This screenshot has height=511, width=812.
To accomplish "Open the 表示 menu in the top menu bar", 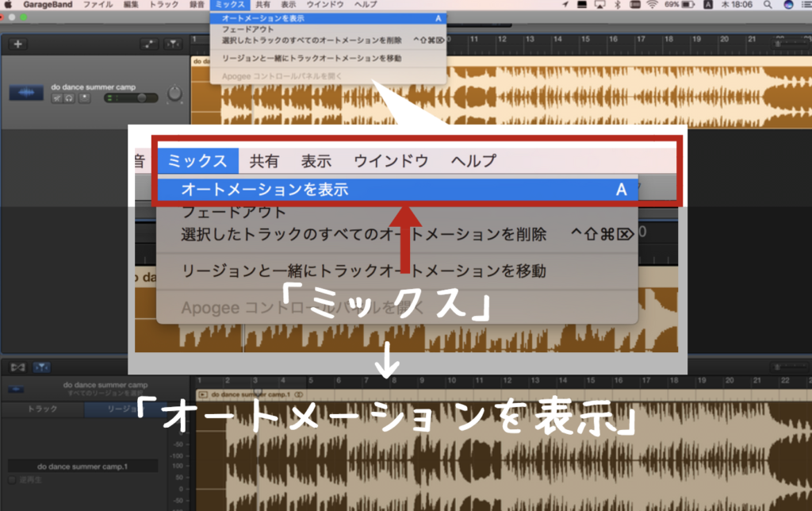I will [x=289, y=5].
